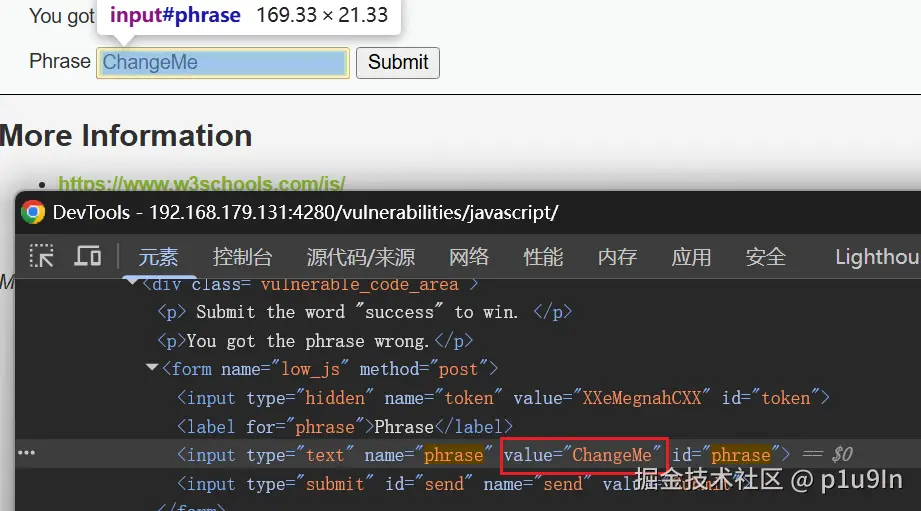Click the More Information heading

pos(126,136)
